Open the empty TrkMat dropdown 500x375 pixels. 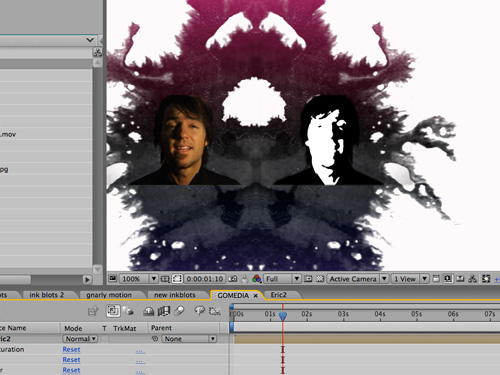coord(127,339)
